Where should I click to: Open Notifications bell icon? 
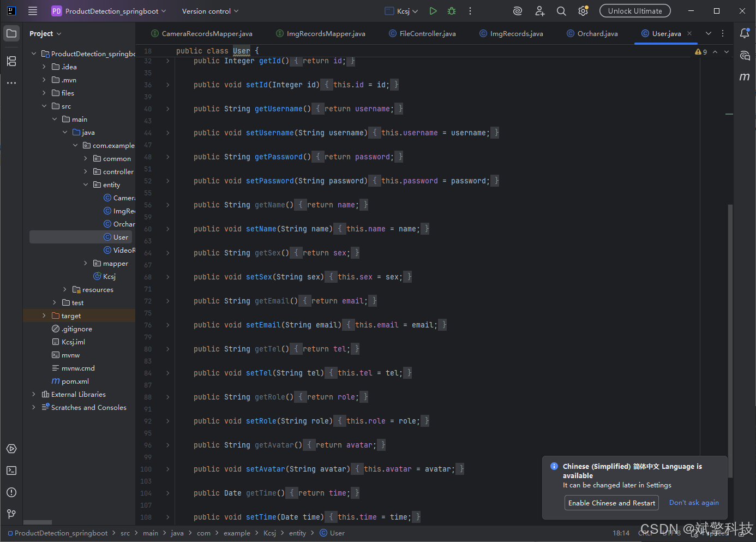coord(745,33)
